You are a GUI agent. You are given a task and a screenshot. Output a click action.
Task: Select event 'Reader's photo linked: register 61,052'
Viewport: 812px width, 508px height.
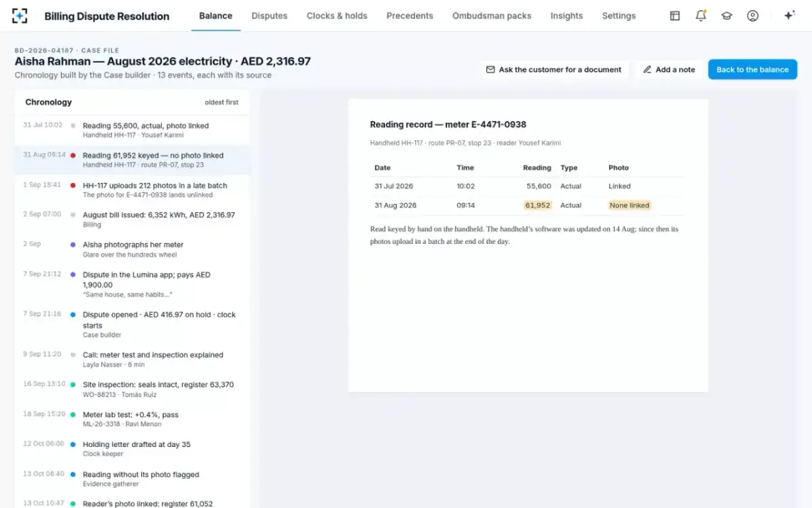tap(132, 501)
